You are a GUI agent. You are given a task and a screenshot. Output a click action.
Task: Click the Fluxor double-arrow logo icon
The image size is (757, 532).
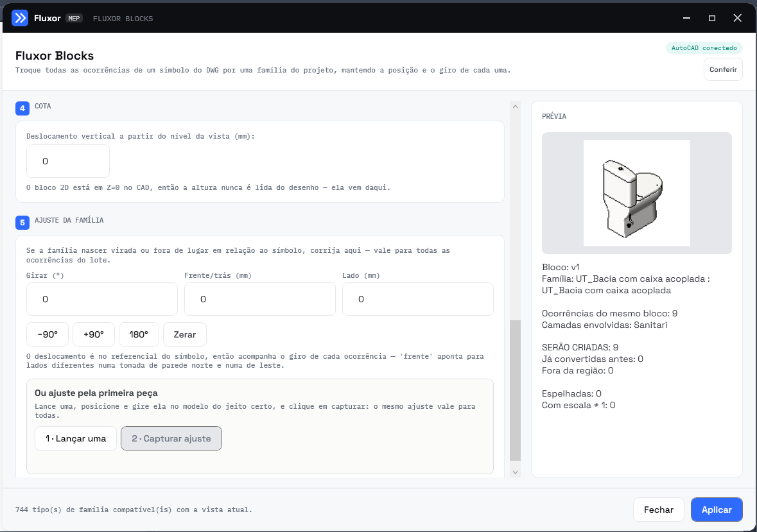pyautogui.click(x=20, y=19)
